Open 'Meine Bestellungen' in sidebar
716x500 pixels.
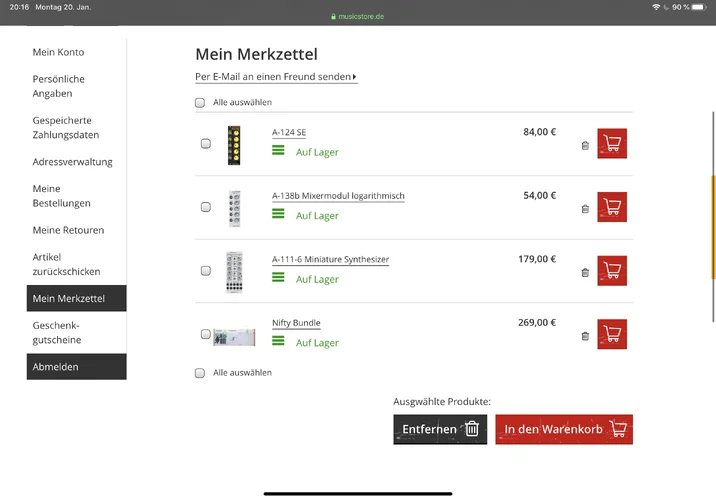tap(61, 196)
